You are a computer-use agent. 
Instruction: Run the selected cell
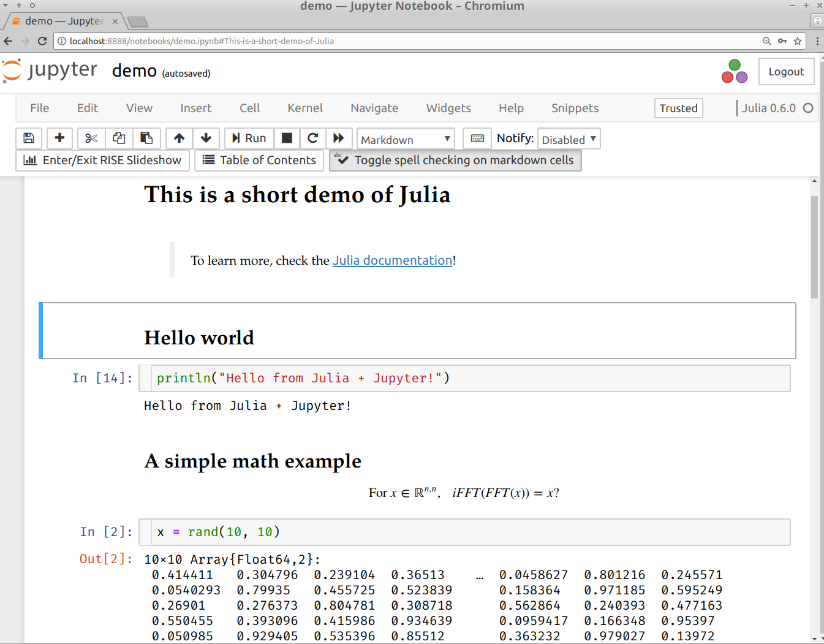point(249,138)
